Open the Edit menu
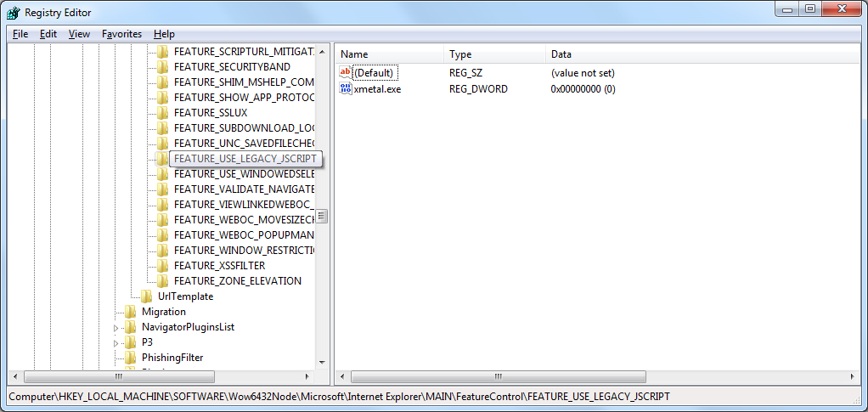The width and height of the screenshot is (868, 412). coord(48,34)
